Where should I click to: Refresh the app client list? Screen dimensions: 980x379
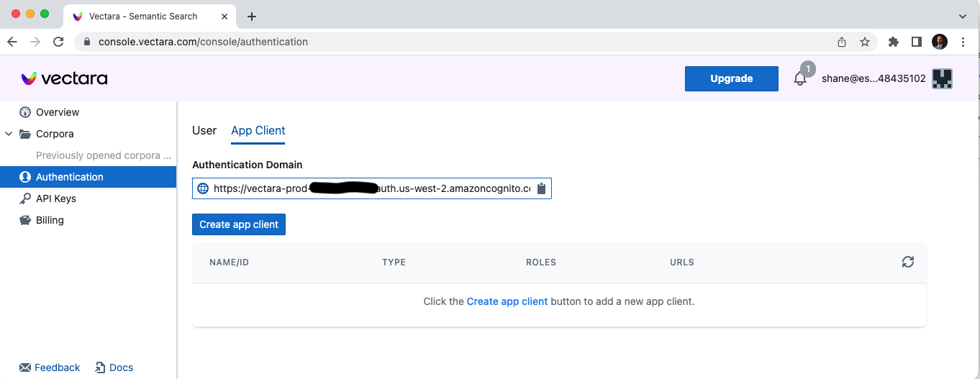[x=907, y=262]
